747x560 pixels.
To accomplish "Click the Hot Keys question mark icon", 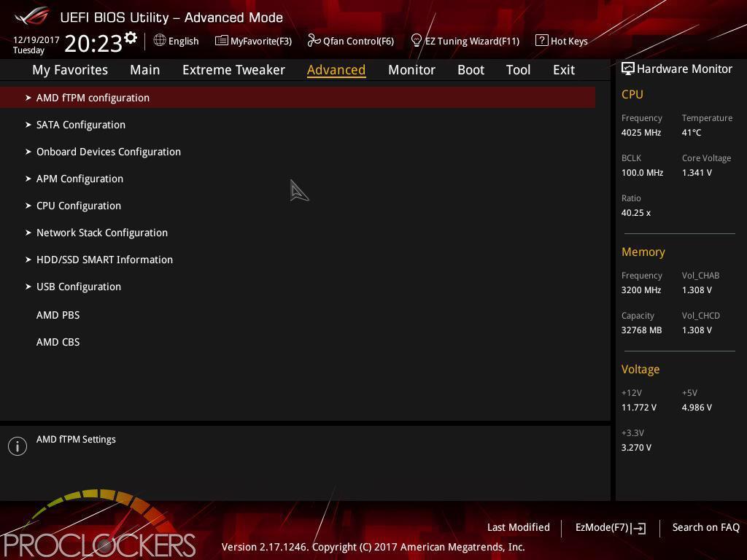I will 541,41.
